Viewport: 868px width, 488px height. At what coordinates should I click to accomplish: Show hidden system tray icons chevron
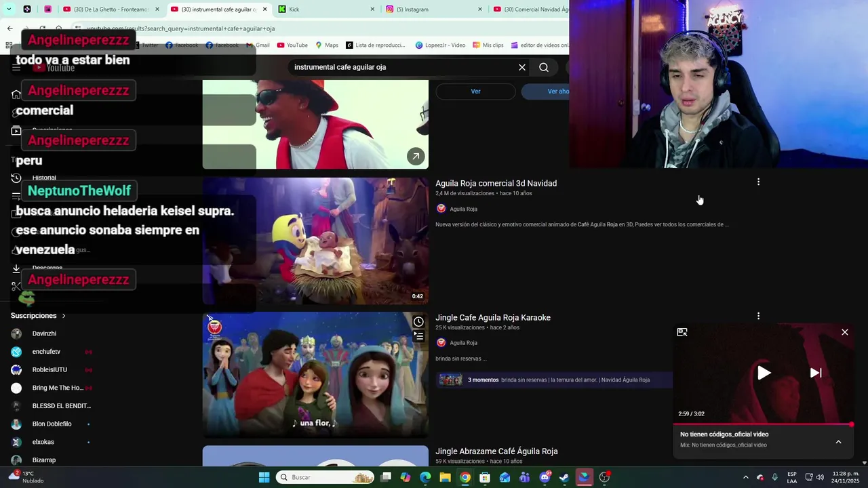[x=745, y=477]
